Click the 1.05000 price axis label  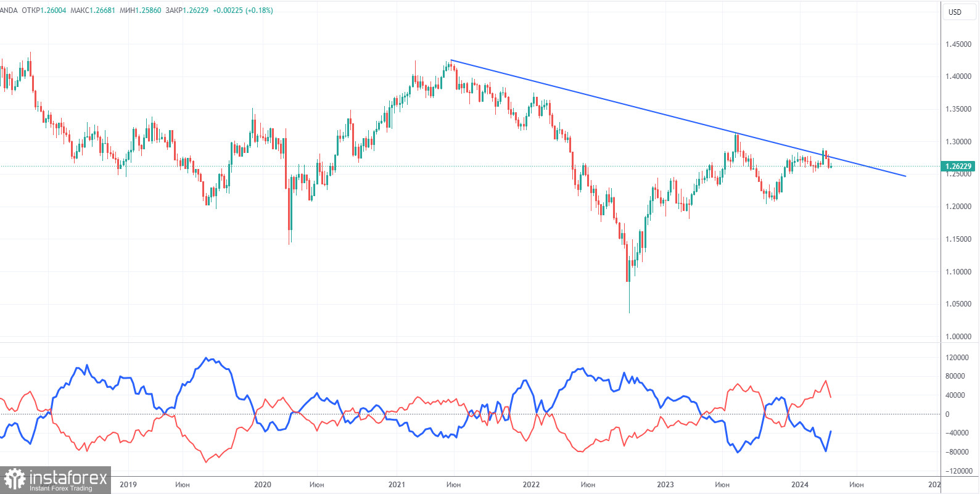tap(958, 304)
